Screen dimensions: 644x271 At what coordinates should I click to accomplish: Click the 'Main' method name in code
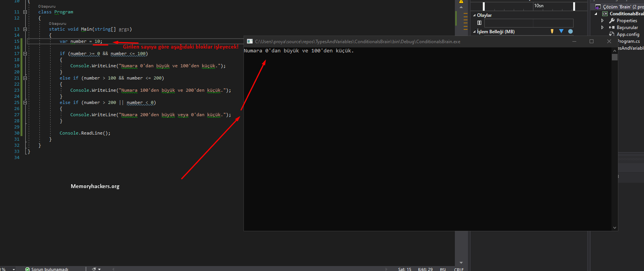[87, 29]
